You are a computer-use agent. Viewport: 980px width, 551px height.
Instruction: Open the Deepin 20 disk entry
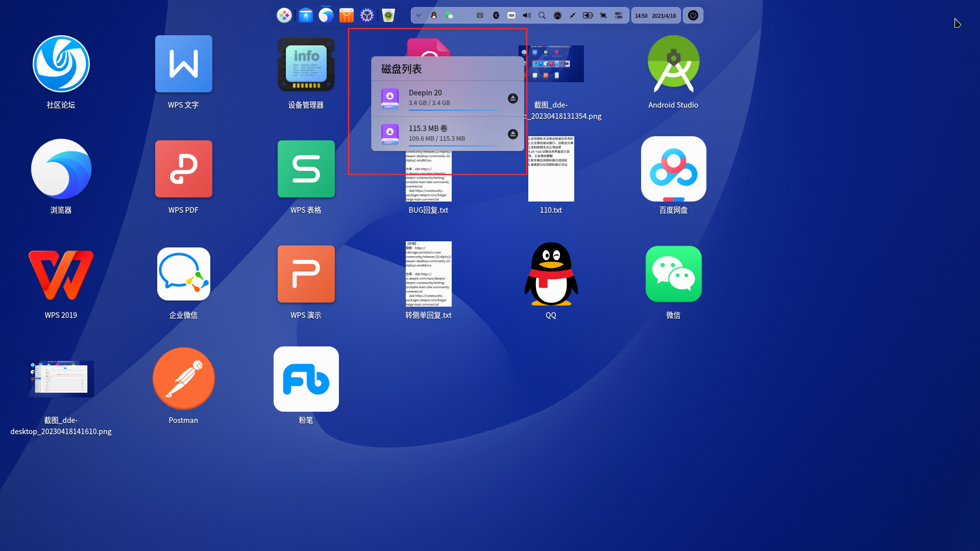448,98
